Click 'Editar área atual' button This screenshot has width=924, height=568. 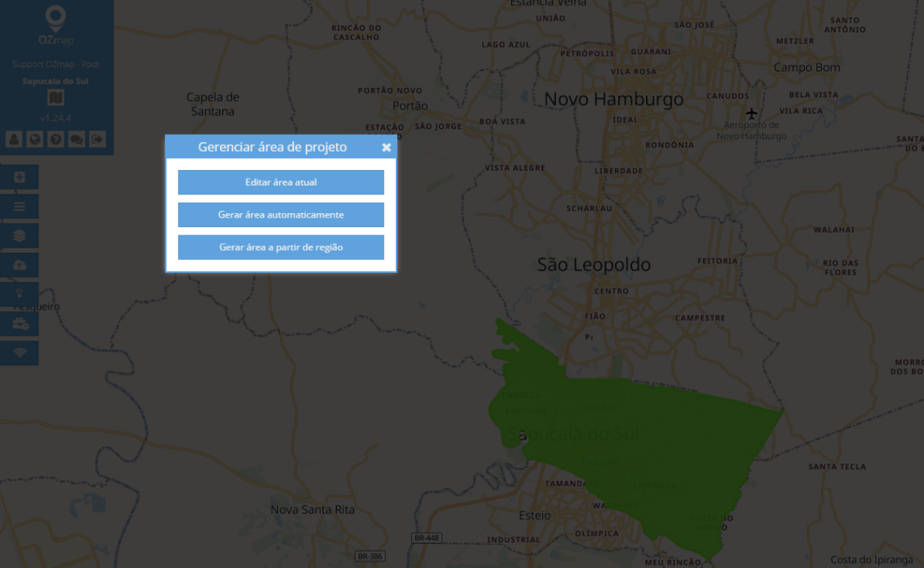point(281,182)
